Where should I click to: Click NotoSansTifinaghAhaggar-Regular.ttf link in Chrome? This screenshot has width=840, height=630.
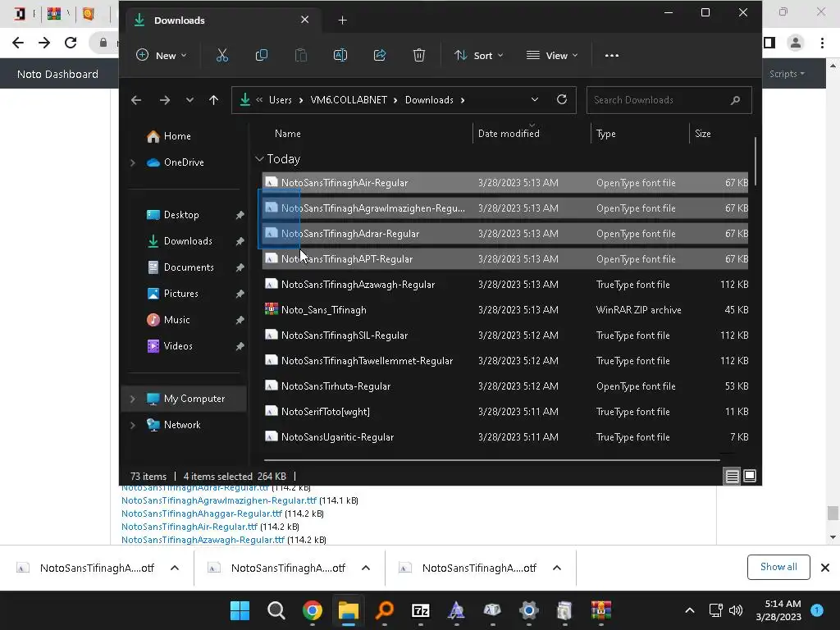point(202,514)
